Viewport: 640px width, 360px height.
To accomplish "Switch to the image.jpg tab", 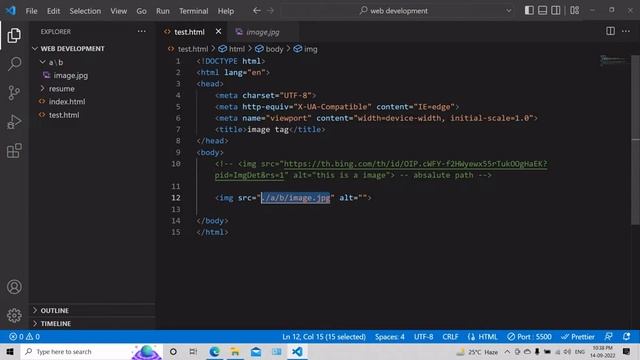I will tap(263, 32).
